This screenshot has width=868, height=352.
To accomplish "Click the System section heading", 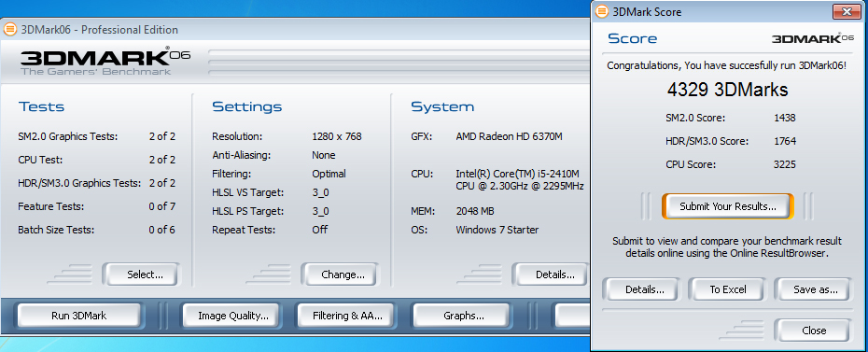I will tap(442, 106).
